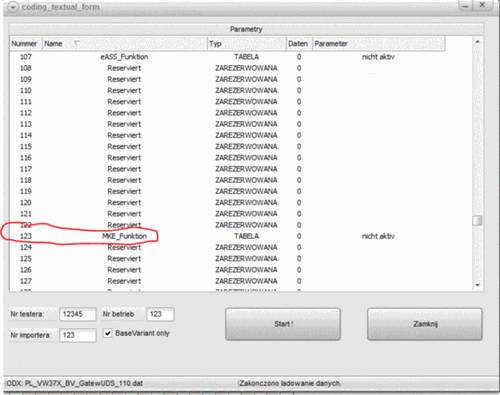Screen dimensions: 500x395
Task: Click 'nicht aktiv' parameter in row 123
Action: tap(378, 236)
